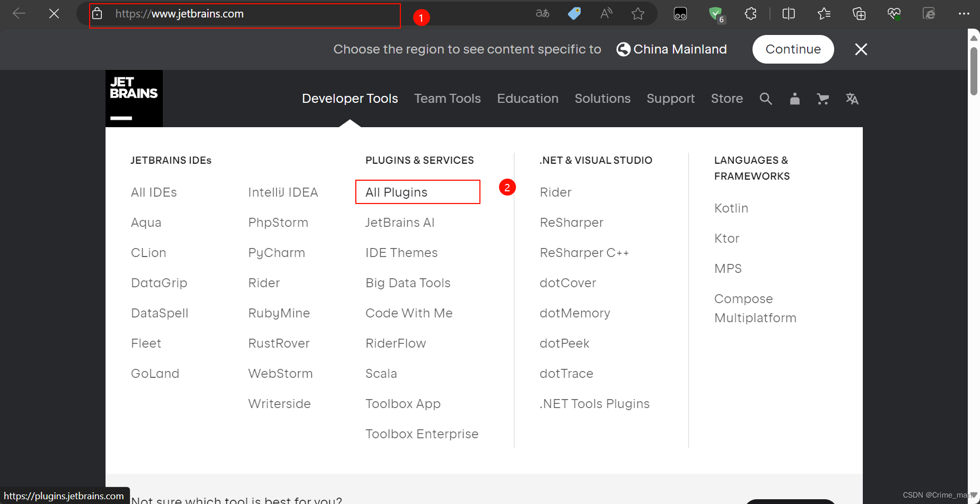
Task: Open the Writerside link
Action: tap(279, 404)
